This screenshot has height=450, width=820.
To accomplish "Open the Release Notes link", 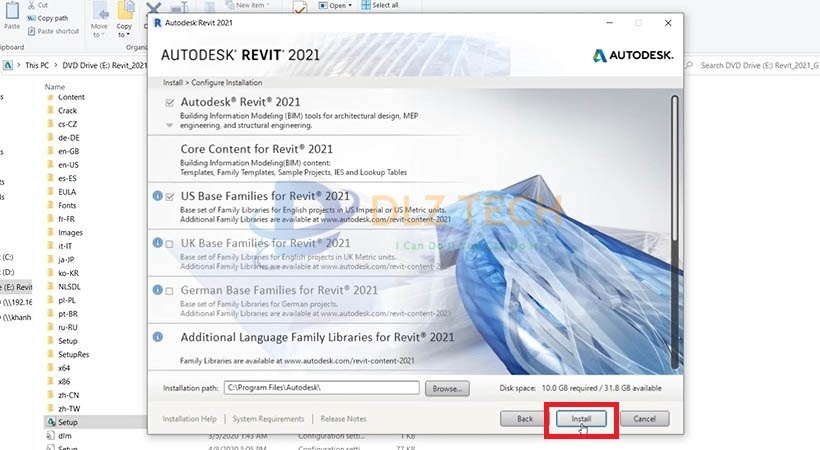I will pyautogui.click(x=343, y=419).
